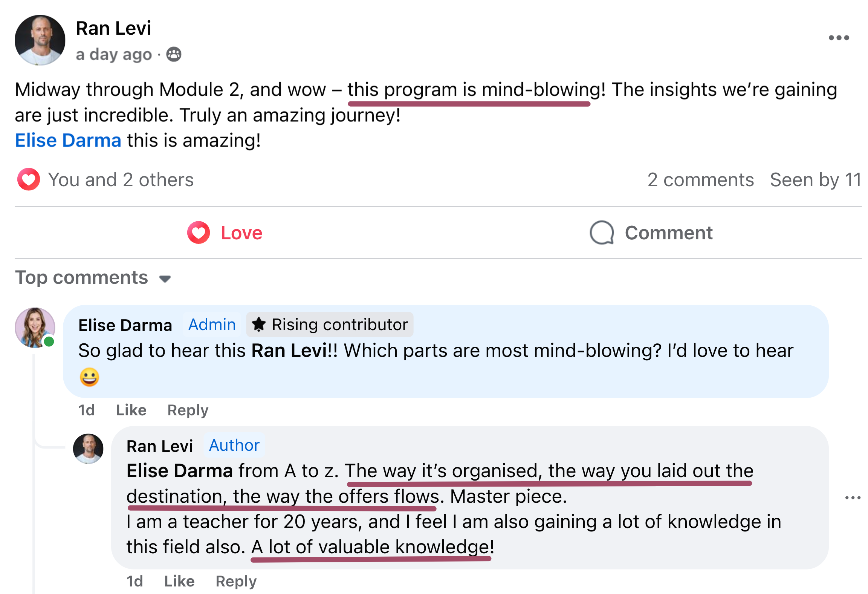Click the Rising contributor star badge
Image resolution: width=868 pixels, height=594 pixels.
[x=330, y=325]
